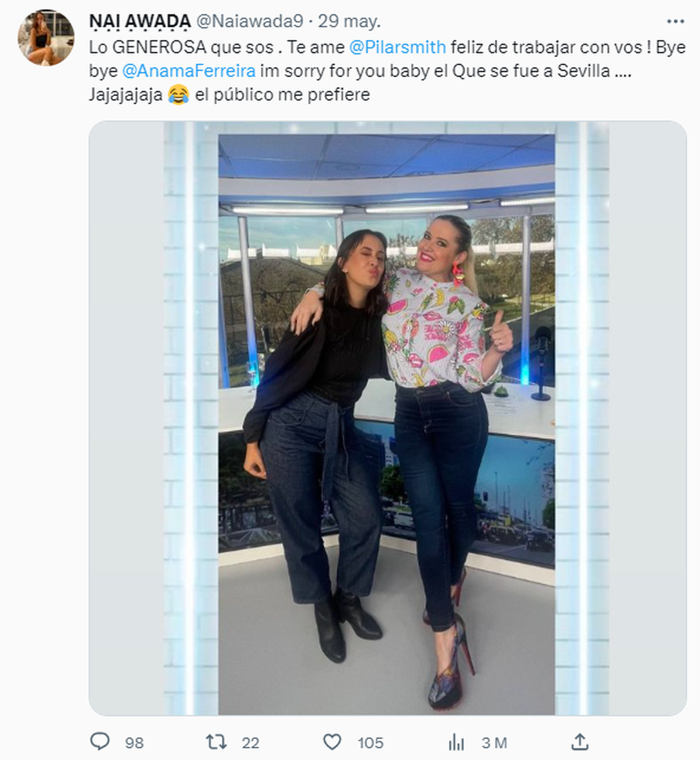Click the 3 M views count
The width and height of the screenshot is (700, 760).
coord(494,743)
